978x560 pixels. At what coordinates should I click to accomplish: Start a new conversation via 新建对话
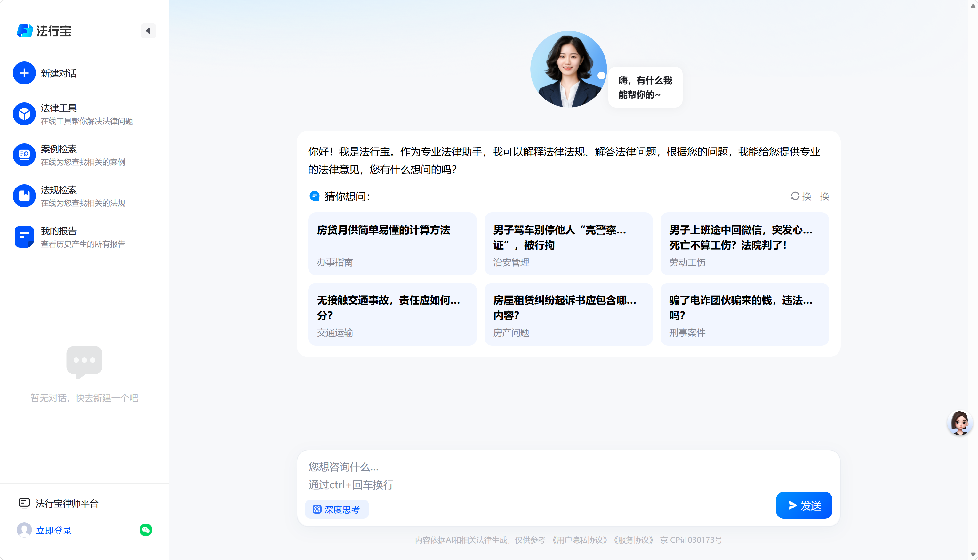tap(59, 74)
